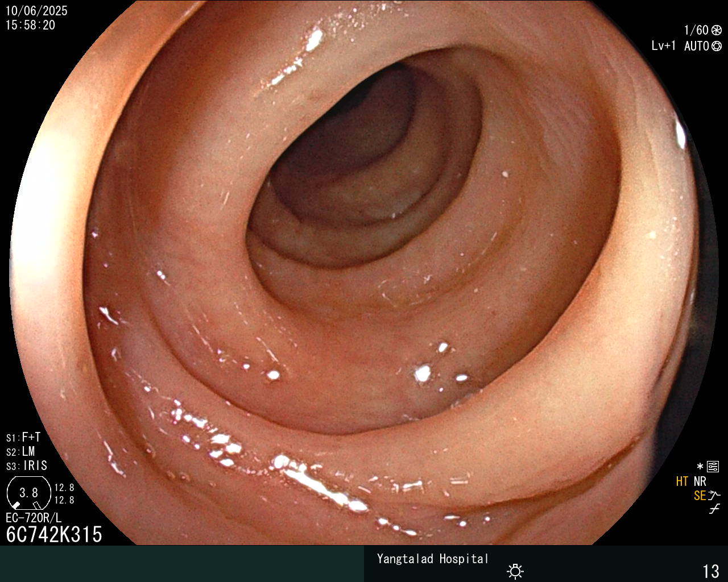The image size is (728, 582).
Task: Click the time 15:58:20
Action: tap(31, 26)
